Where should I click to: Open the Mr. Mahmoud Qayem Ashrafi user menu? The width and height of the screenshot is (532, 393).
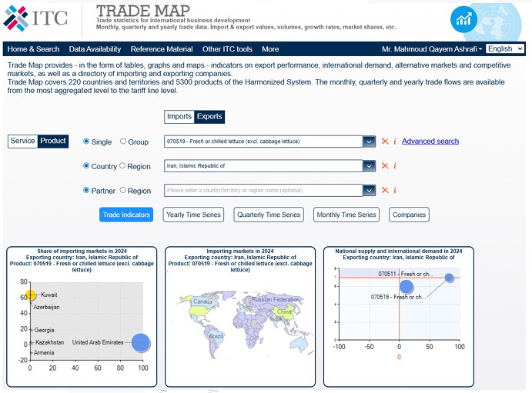(x=432, y=49)
